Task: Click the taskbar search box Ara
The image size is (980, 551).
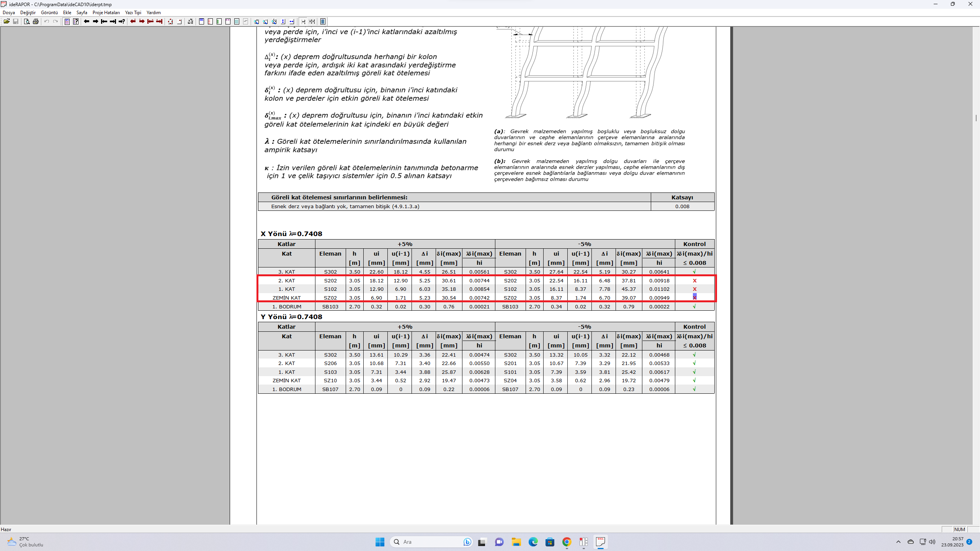Action: click(x=431, y=542)
